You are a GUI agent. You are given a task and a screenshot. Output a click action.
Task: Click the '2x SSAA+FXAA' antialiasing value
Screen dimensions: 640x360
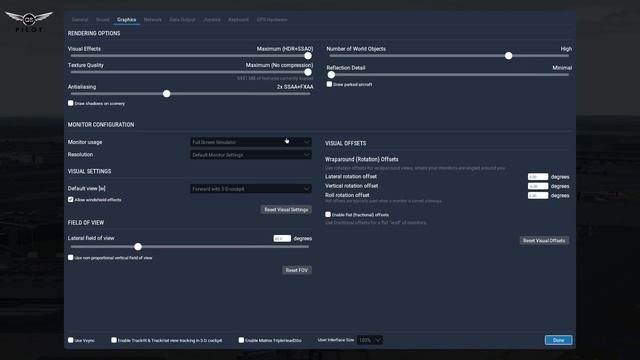(x=295, y=87)
